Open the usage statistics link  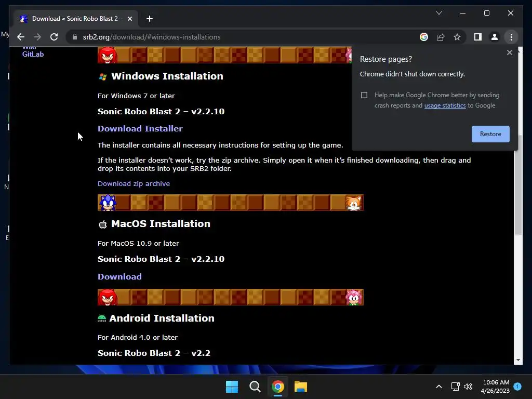point(445,105)
